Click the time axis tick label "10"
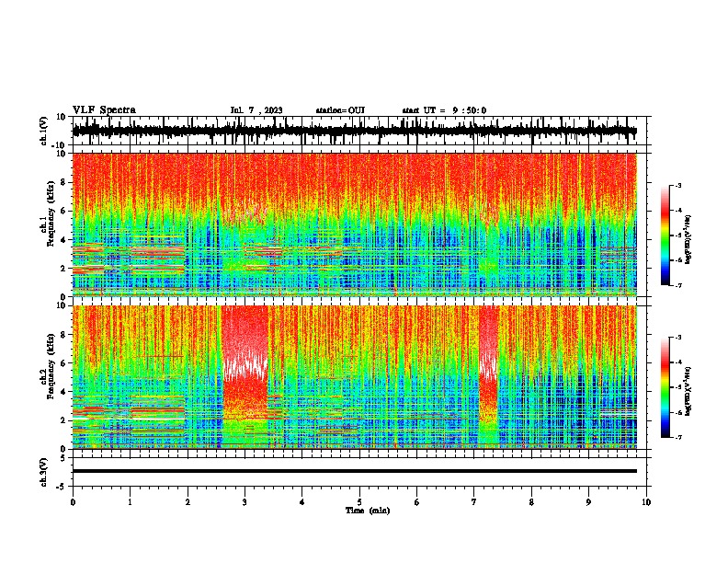Viewport: 728px width, 563px height. coord(646,502)
